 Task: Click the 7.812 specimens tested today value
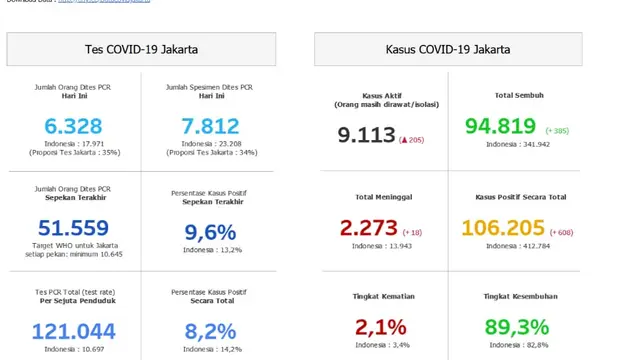(x=210, y=126)
